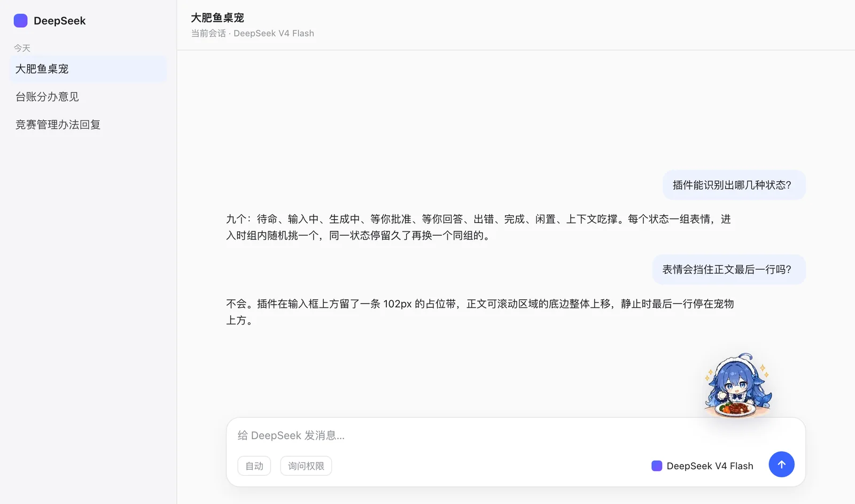The height and width of the screenshot is (504, 855).
Task: Click the DeepSeek brand name in sidebar
Action: coord(59,21)
